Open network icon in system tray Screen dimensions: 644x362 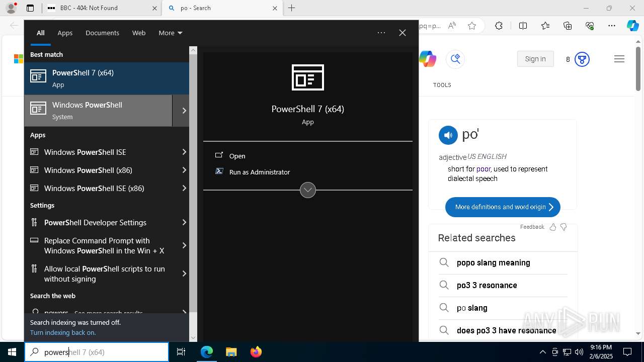tap(567, 352)
